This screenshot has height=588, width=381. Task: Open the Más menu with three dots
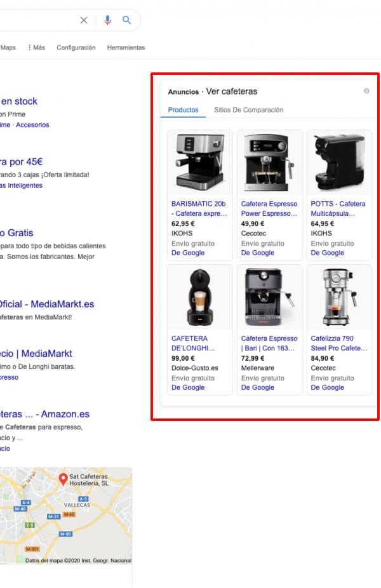click(36, 48)
